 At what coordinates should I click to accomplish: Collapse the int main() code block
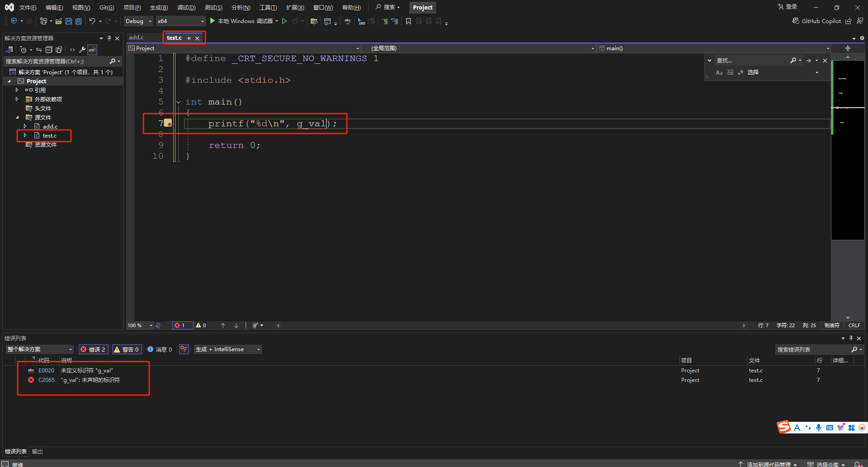[x=179, y=102]
